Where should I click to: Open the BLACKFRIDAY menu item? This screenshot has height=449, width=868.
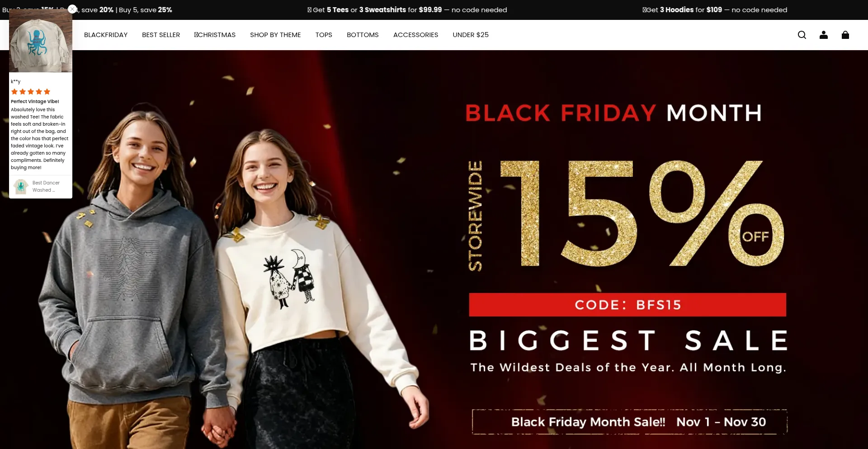(106, 35)
